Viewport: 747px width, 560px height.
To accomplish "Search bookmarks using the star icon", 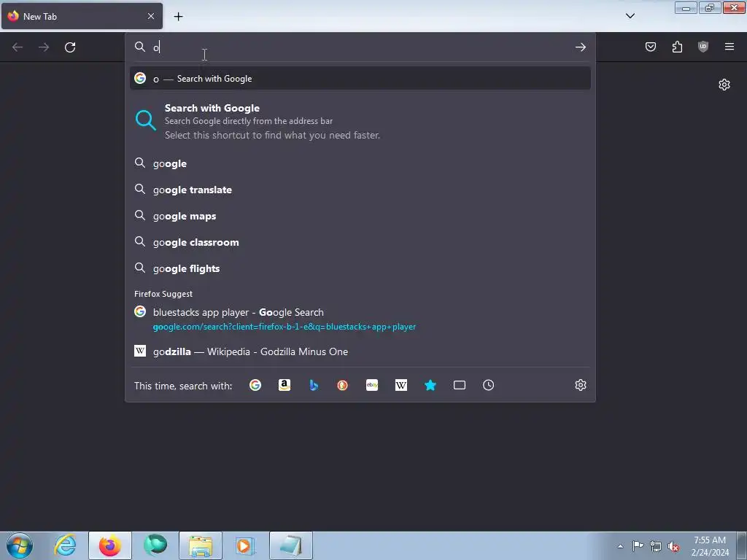I will pyautogui.click(x=430, y=385).
